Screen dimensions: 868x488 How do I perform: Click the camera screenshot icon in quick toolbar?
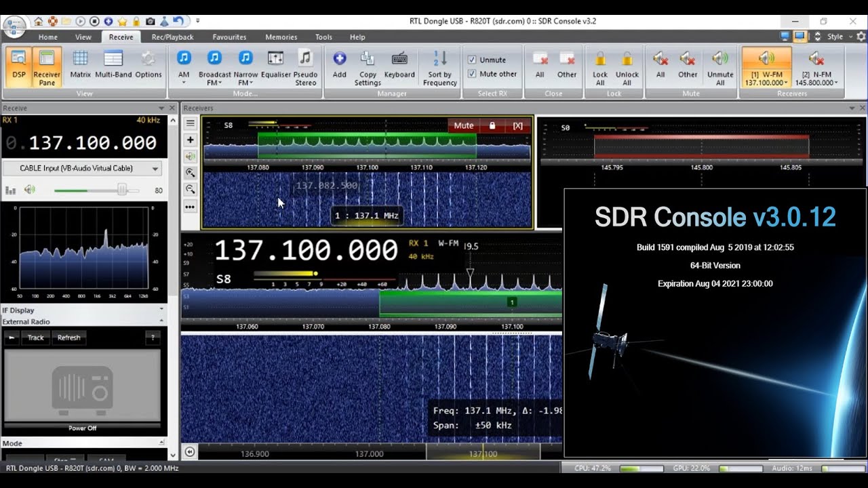(150, 22)
